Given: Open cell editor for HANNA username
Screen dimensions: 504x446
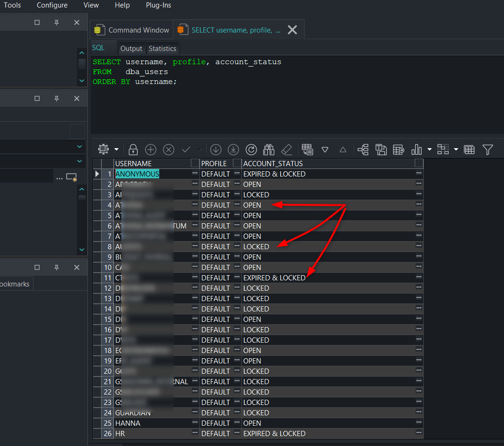Looking at the screenshot, I should 195,422.
